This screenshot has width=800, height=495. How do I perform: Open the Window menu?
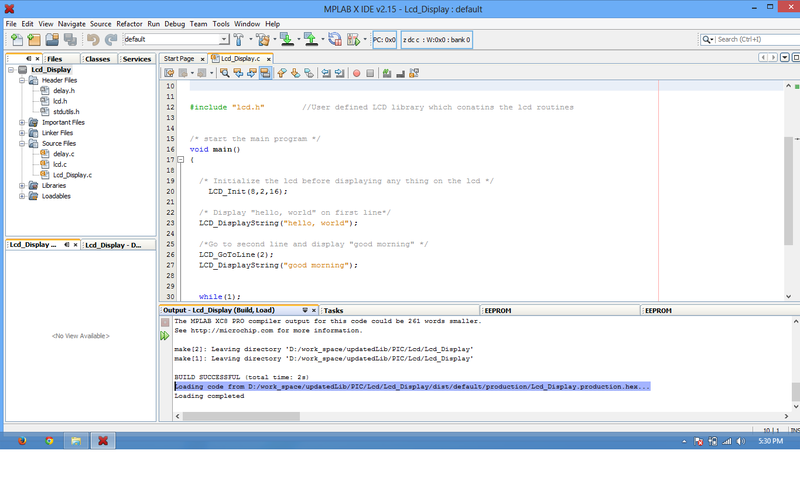[x=247, y=24]
